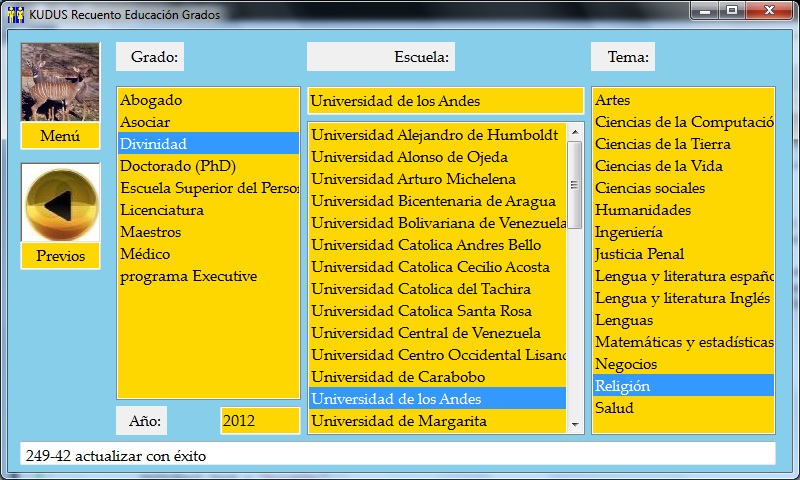The height and width of the screenshot is (480, 800).
Task: Choose Negocios from the Tema list
Action: 625,364
